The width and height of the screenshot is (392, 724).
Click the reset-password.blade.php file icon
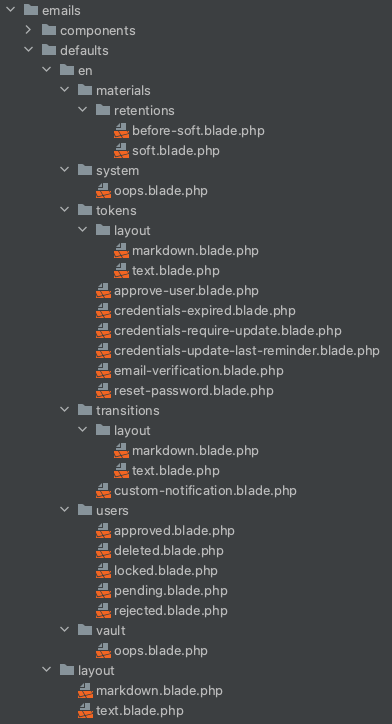click(103, 391)
